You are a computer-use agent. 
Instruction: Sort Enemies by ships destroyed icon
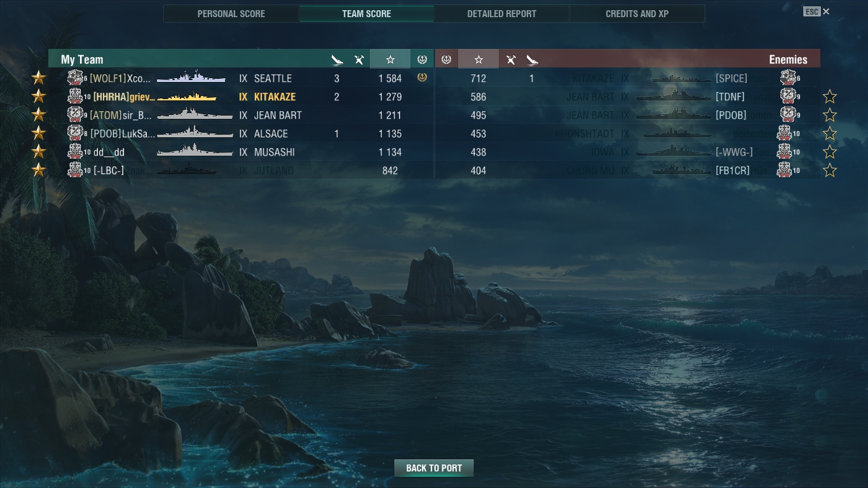[532, 60]
